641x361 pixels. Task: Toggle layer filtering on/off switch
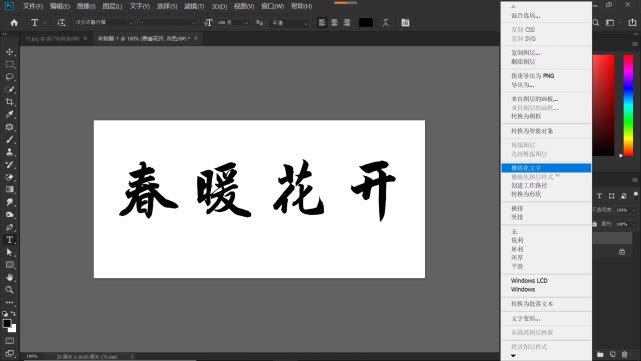coord(636,194)
